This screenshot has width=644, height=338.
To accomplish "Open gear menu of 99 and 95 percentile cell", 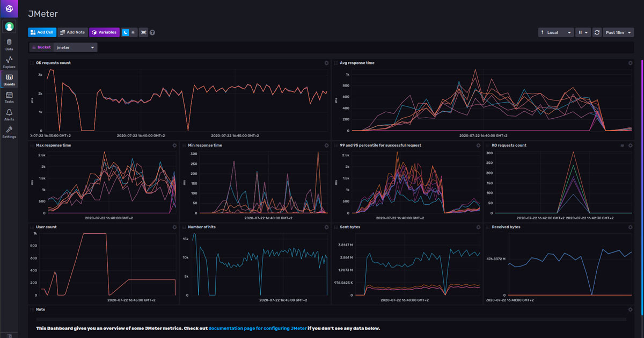I will click(x=478, y=145).
